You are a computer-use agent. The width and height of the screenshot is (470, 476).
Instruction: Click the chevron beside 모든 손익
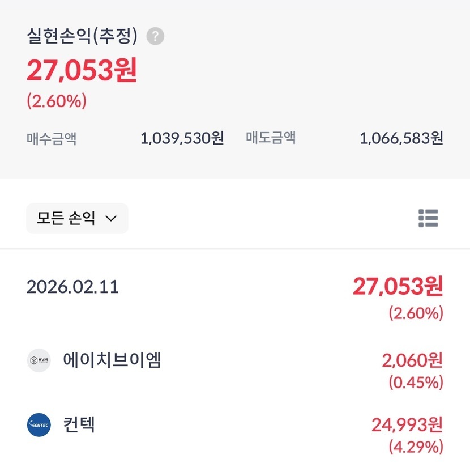111,219
